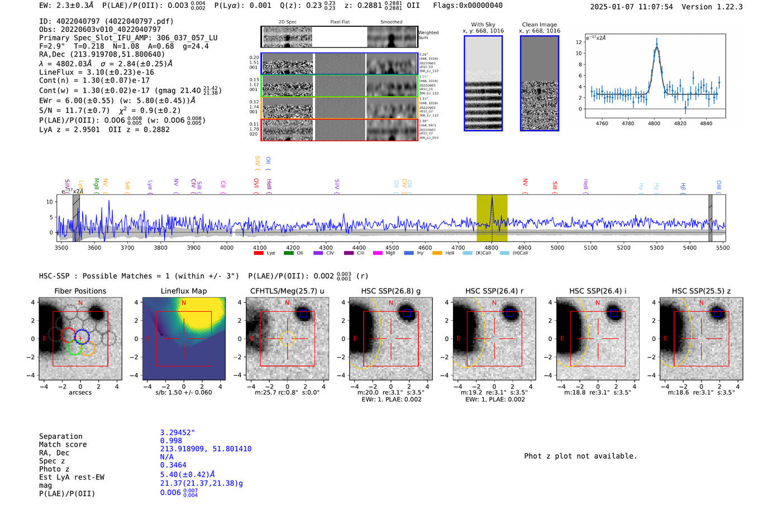Select the orange-bordered 2D spectrum row
Viewport: 782px width, 532px height.
tap(339, 108)
